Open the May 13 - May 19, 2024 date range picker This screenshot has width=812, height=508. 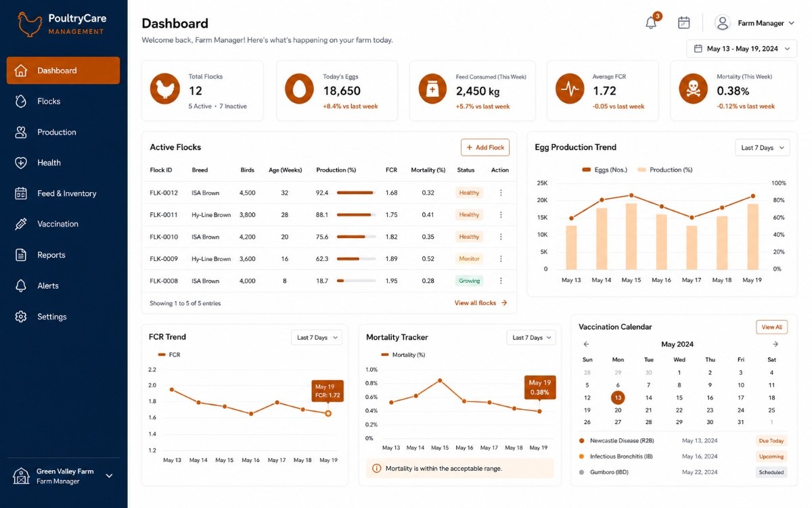(x=742, y=49)
